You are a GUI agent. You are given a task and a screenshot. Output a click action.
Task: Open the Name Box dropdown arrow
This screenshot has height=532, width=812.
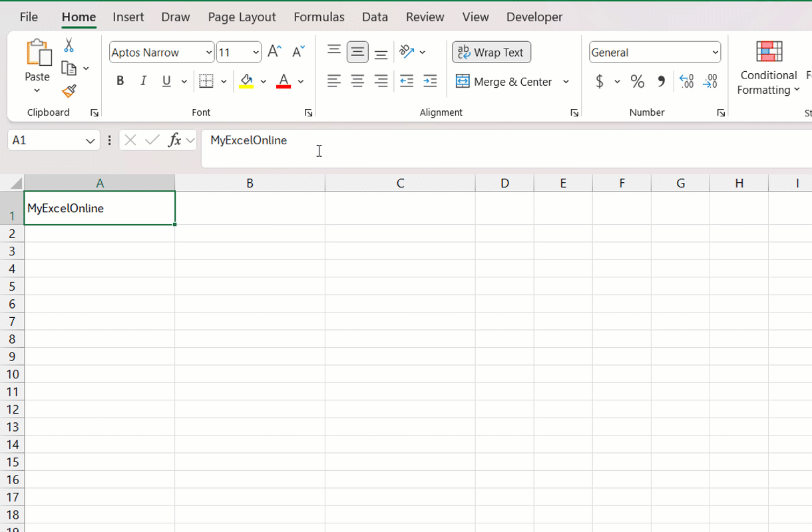[x=91, y=141]
